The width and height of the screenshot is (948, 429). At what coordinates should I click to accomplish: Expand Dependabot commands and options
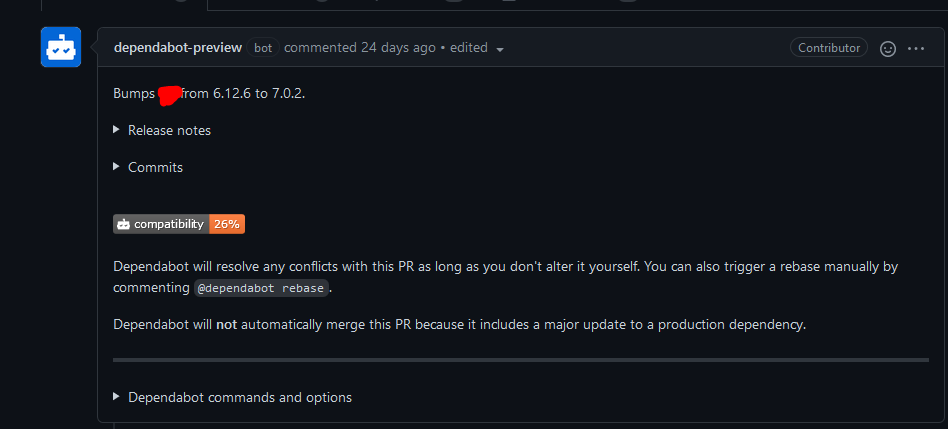233,397
